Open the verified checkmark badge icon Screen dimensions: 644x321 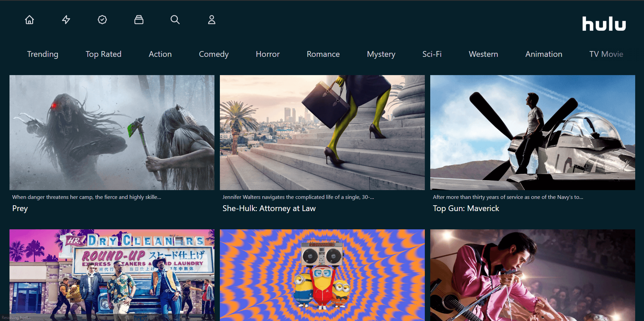click(102, 20)
